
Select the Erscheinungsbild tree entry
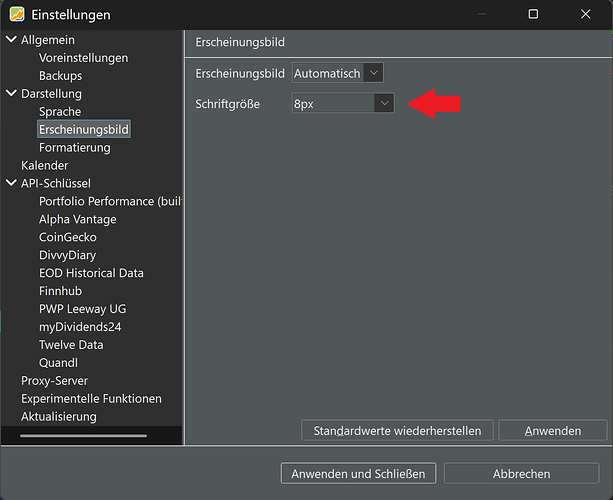pyautogui.click(x=84, y=129)
